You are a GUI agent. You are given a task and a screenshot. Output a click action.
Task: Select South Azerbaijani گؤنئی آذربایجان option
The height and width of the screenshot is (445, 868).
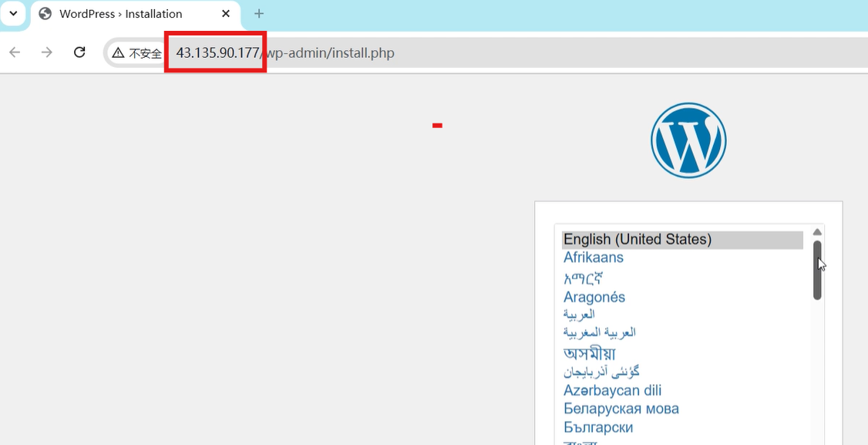point(601,371)
